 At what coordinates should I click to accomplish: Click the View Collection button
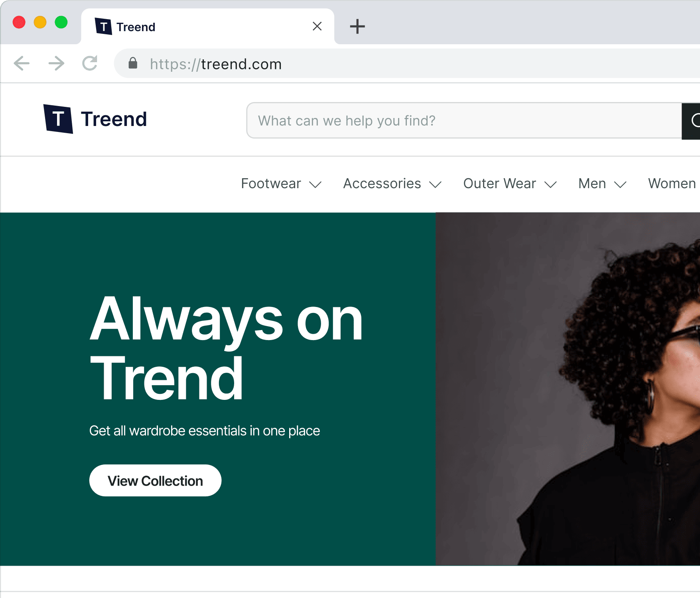pos(155,480)
